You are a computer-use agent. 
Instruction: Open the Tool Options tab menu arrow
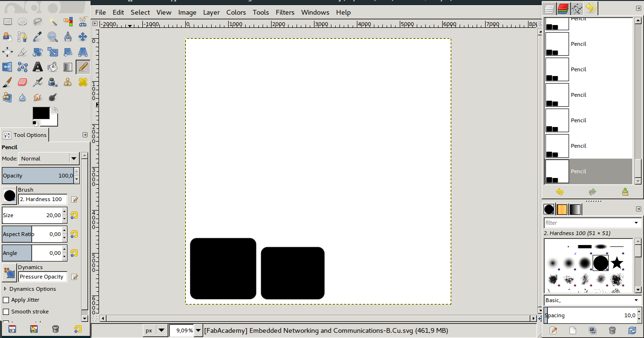85,135
